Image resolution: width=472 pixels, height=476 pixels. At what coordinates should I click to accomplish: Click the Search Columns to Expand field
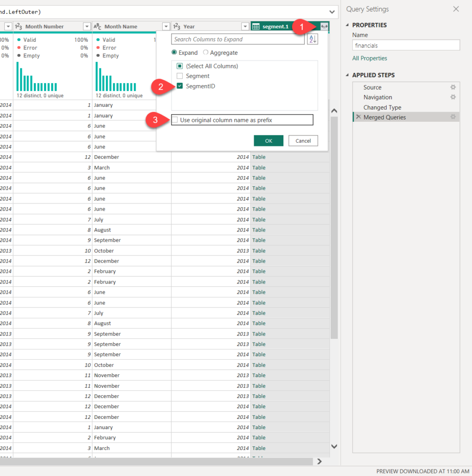pos(238,39)
